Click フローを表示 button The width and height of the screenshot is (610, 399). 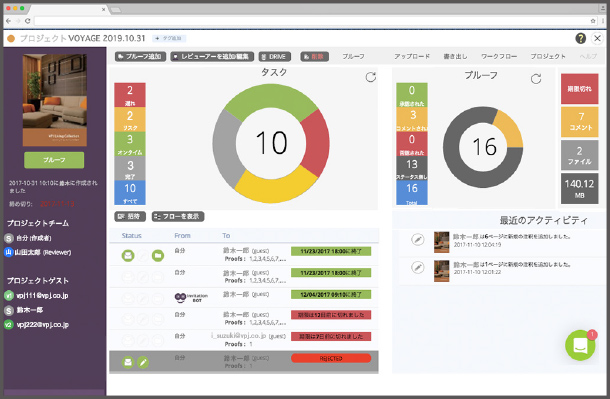(x=178, y=216)
